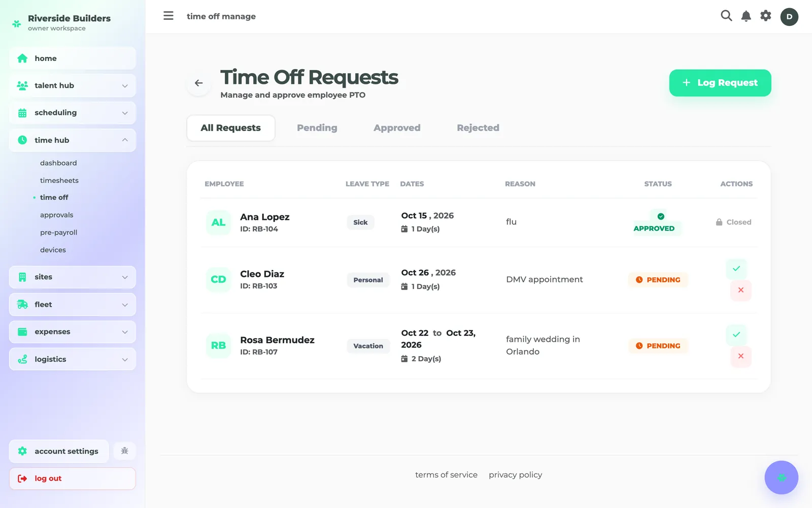Open user avatar D menu

(789, 17)
